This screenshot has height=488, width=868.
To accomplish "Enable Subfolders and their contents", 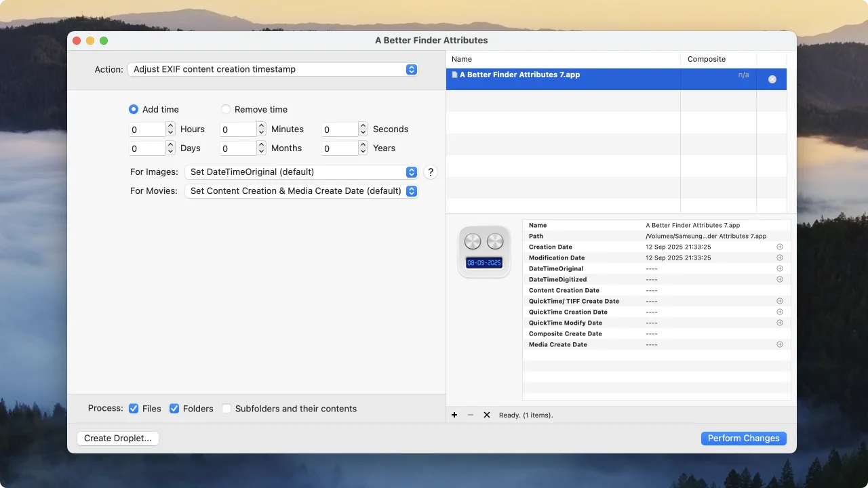I will pyautogui.click(x=226, y=409).
